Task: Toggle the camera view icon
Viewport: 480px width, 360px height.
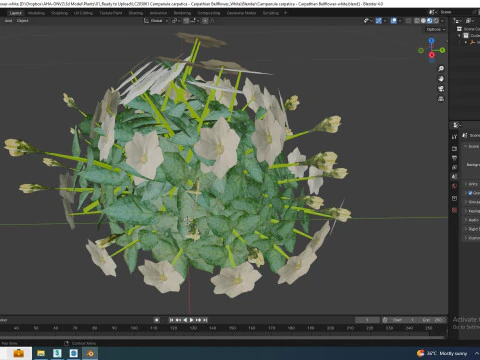Action: point(441,89)
